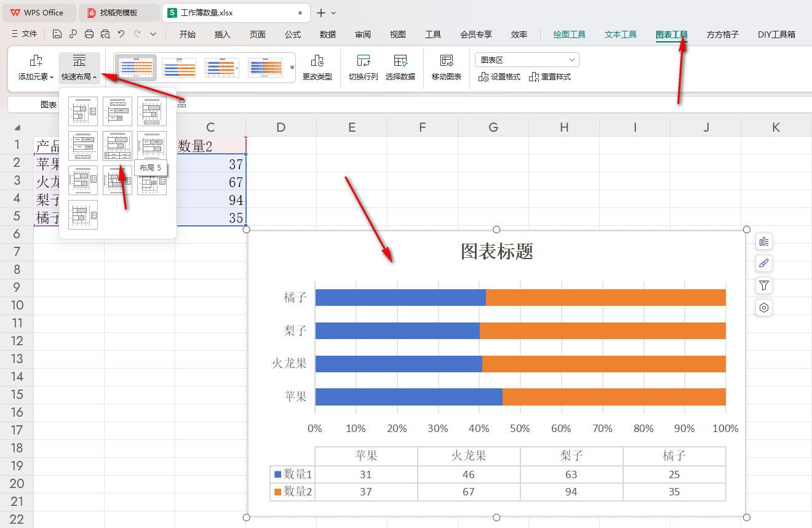
Task: Redo the last undone action
Action: pyautogui.click(x=137, y=34)
